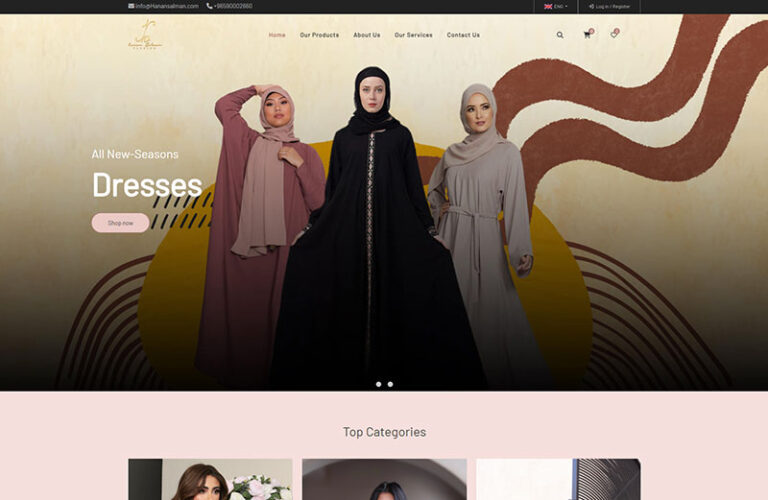Open the third category thumbnail
The height and width of the screenshot is (500, 768).
point(558,480)
